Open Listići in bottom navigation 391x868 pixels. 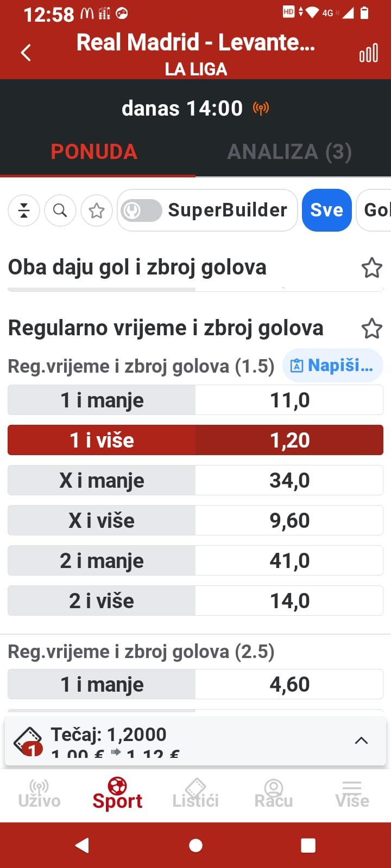[x=195, y=794]
